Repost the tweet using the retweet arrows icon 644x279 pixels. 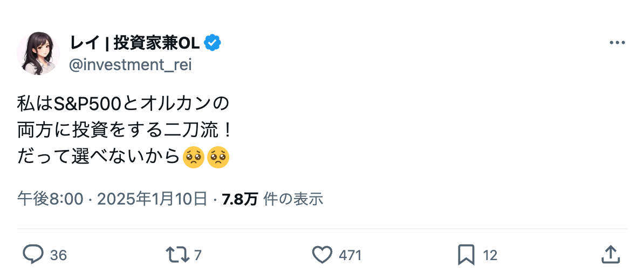[177, 254]
